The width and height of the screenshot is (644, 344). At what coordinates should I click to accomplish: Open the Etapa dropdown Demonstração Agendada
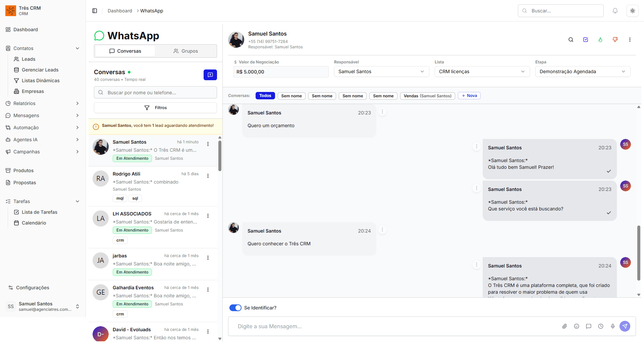583,71
